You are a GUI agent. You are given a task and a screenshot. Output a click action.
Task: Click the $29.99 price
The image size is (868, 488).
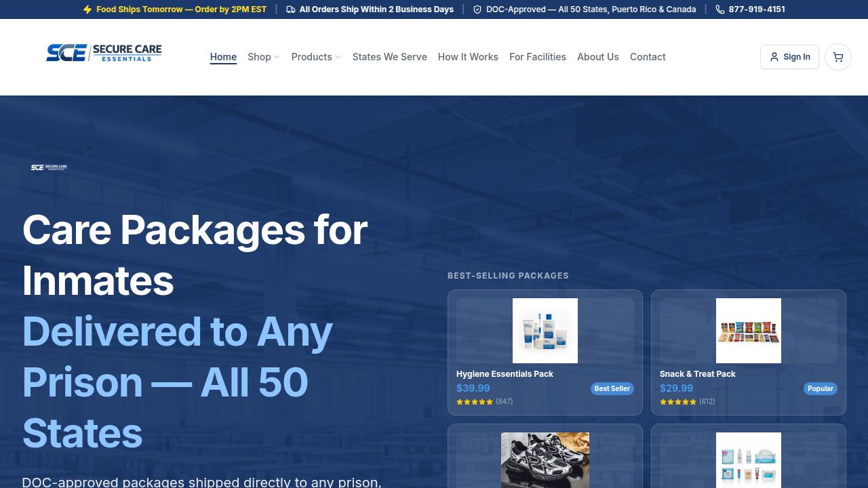tap(677, 388)
